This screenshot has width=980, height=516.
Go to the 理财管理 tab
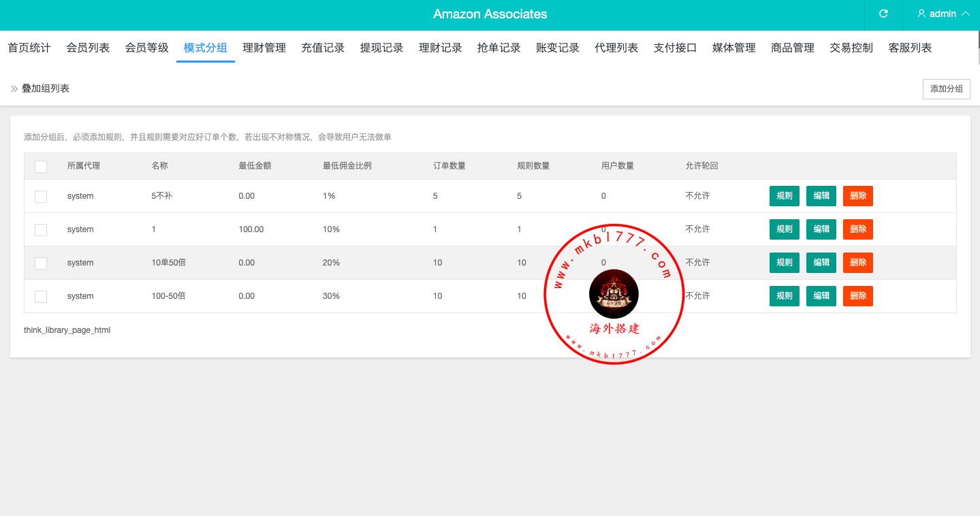[264, 48]
